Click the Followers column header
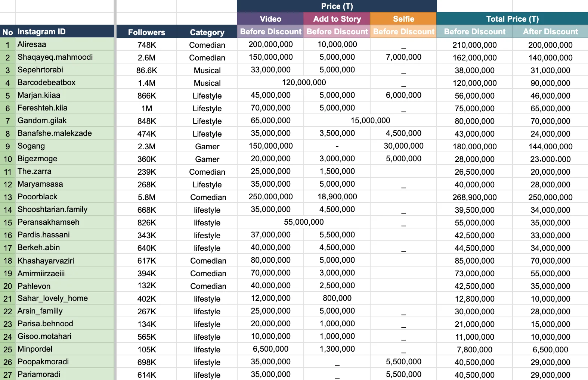Screen dimensions: 588x380 click(x=146, y=32)
